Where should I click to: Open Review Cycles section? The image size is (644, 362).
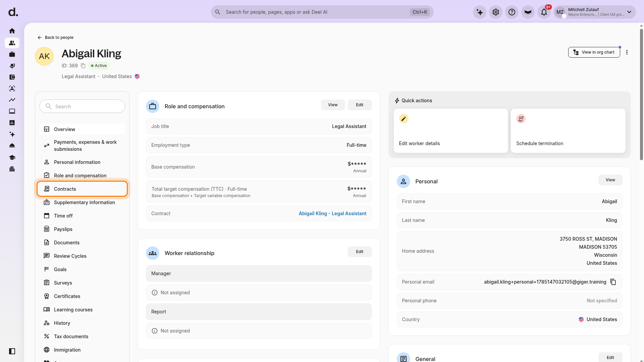(82, 256)
